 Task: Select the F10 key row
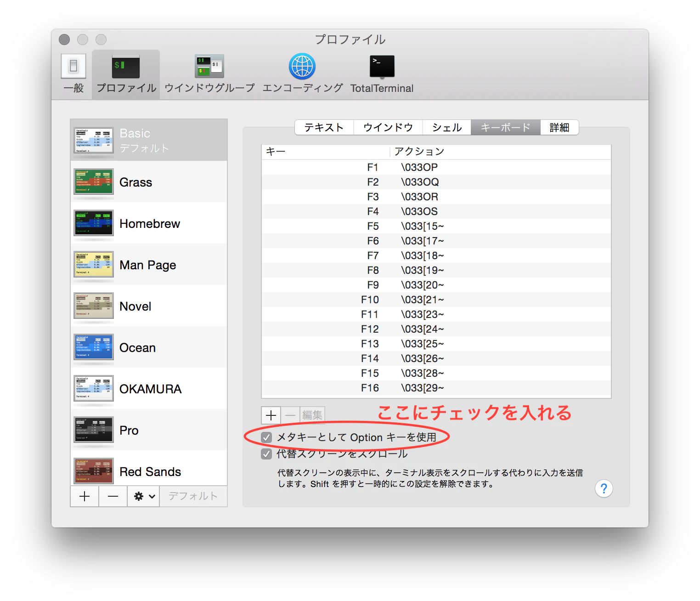click(436, 300)
